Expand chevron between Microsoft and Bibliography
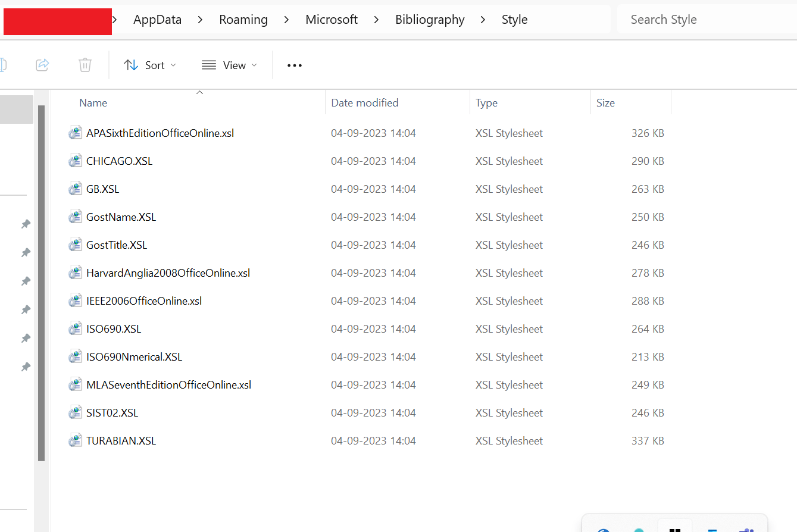The width and height of the screenshot is (797, 532). click(376, 20)
